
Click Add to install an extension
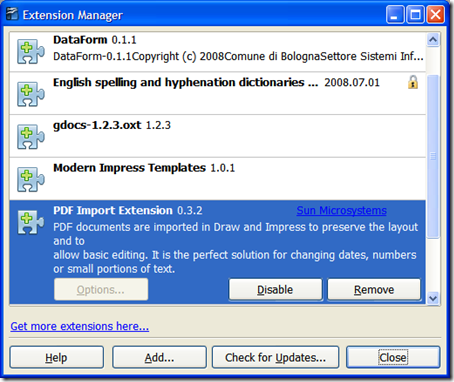click(x=159, y=357)
